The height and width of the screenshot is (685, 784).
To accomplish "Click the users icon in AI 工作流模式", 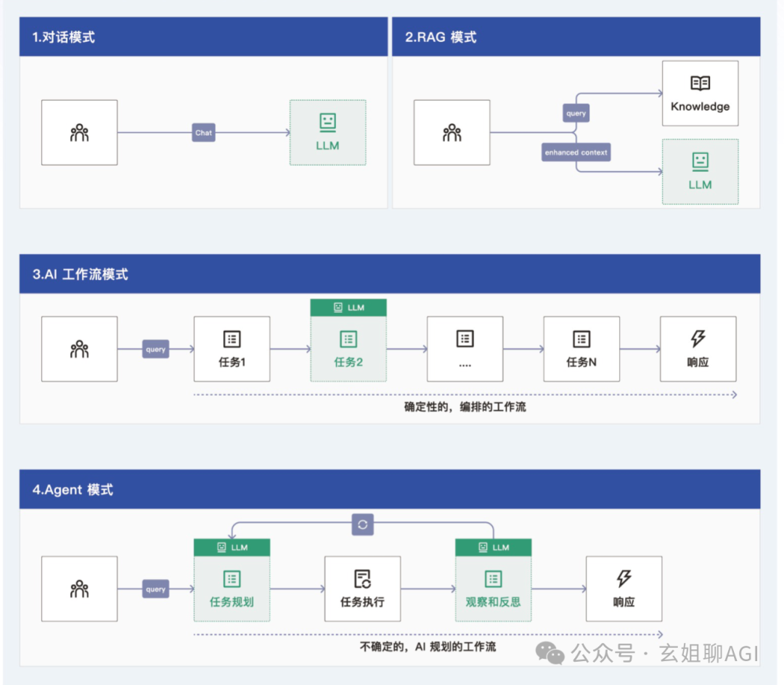I will coord(80,349).
